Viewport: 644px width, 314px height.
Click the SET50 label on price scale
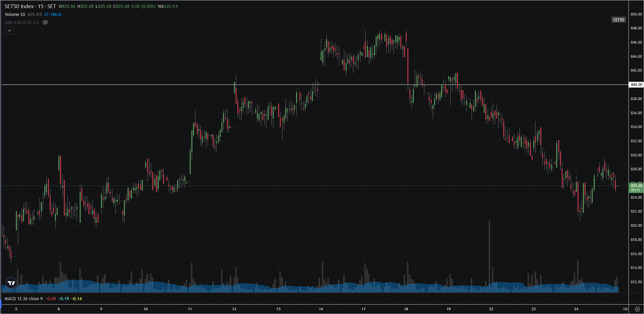618,20
